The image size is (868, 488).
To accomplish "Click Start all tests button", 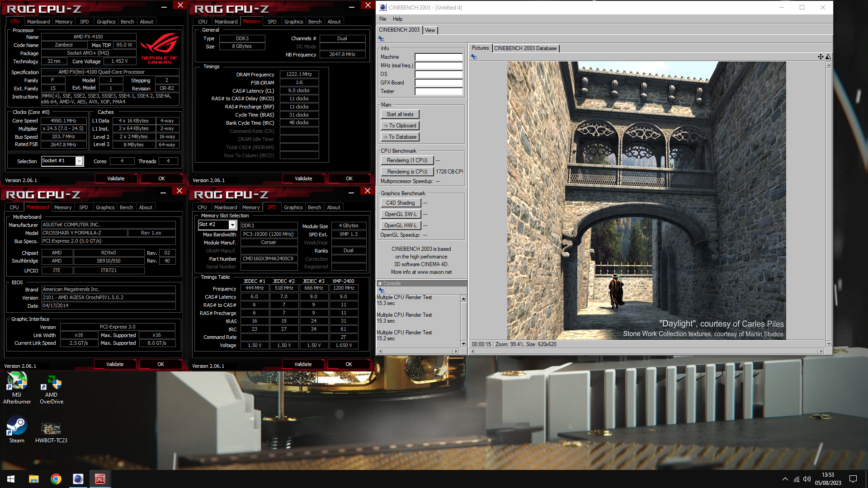I will 400,114.
